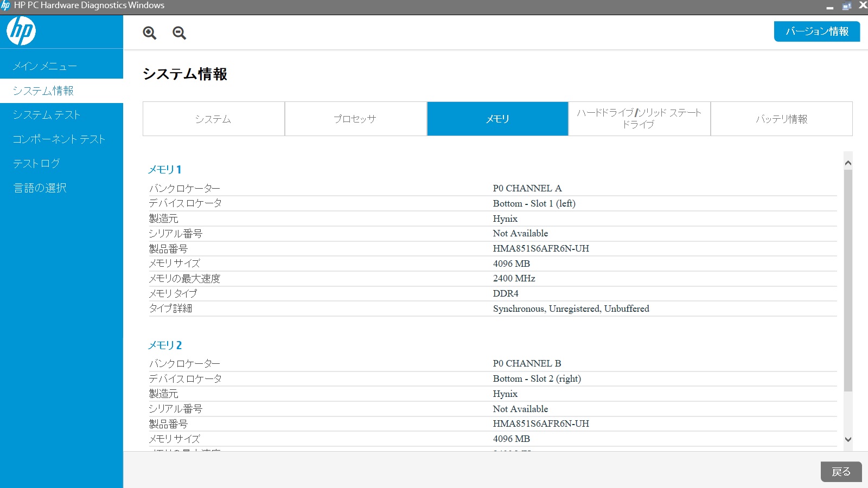Choose 言語の選択 in the sidebar

pos(40,188)
